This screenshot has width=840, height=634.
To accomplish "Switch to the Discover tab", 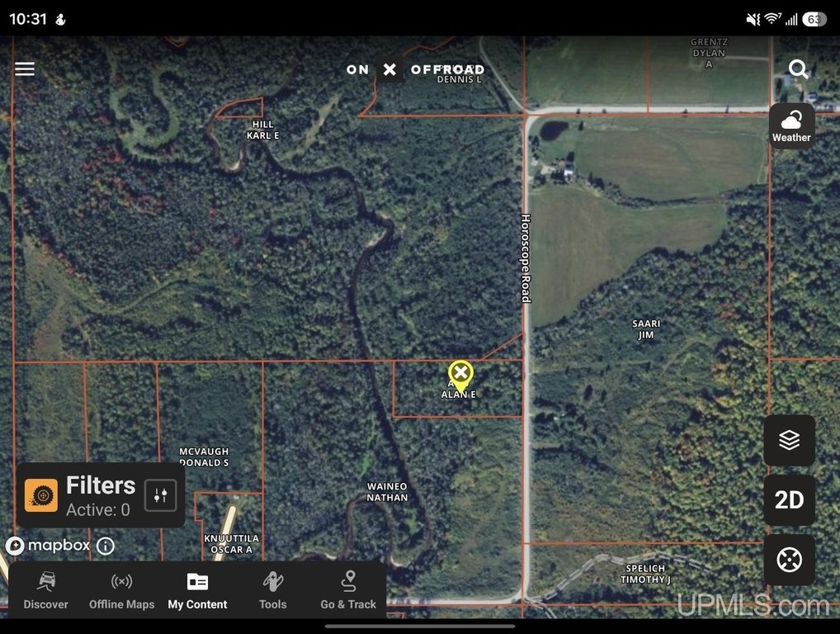I will [46, 590].
